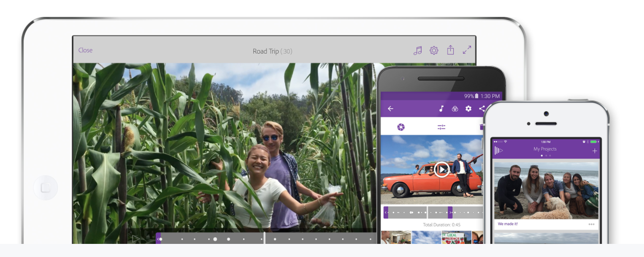Tap the My Projects title on iPhone
Image resolution: width=644 pixels, height=257 pixels.
[545, 149]
